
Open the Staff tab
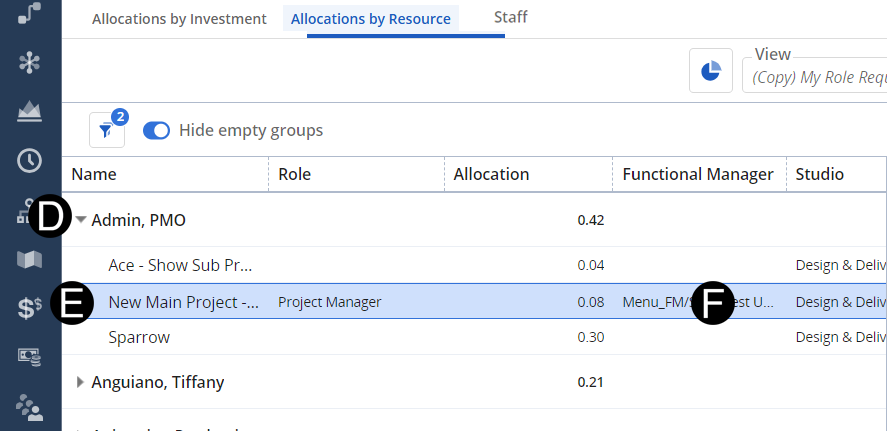[510, 17]
